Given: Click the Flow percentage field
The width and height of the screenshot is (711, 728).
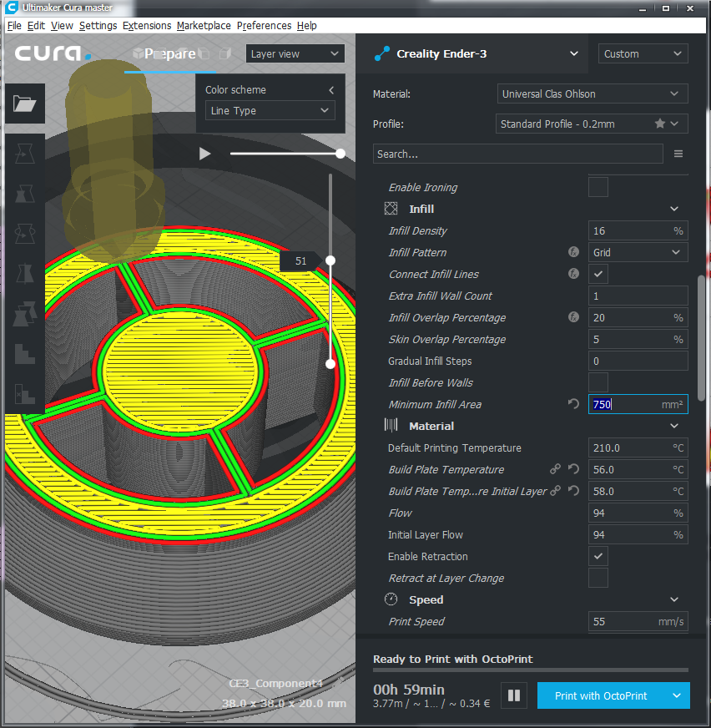Looking at the screenshot, I should point(638,513).
